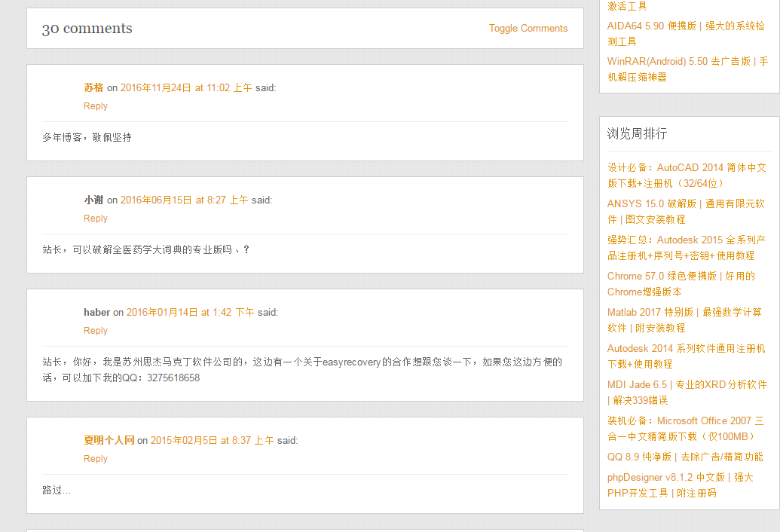Open WinRAR(Android) 5.50 去广告版 article
The image size is (780, 532).
(687, 69)
